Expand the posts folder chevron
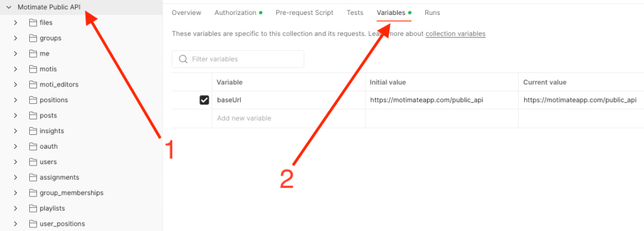 [15, 116]
